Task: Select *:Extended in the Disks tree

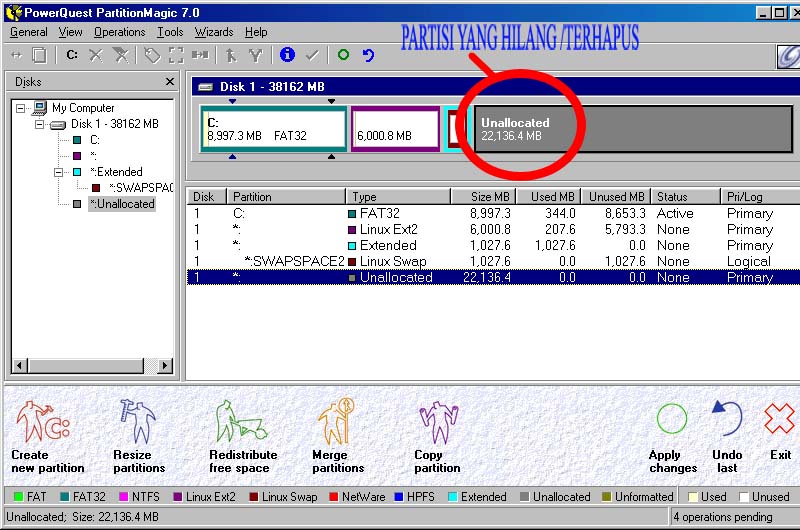Action: point(116,172)
